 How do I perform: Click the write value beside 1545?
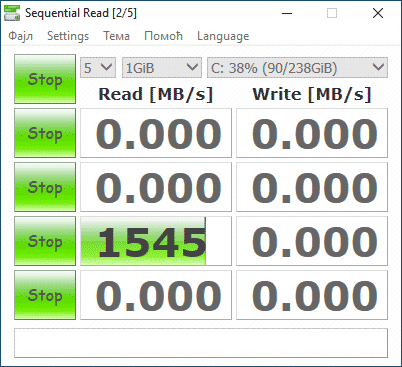[x=312, y=241]
